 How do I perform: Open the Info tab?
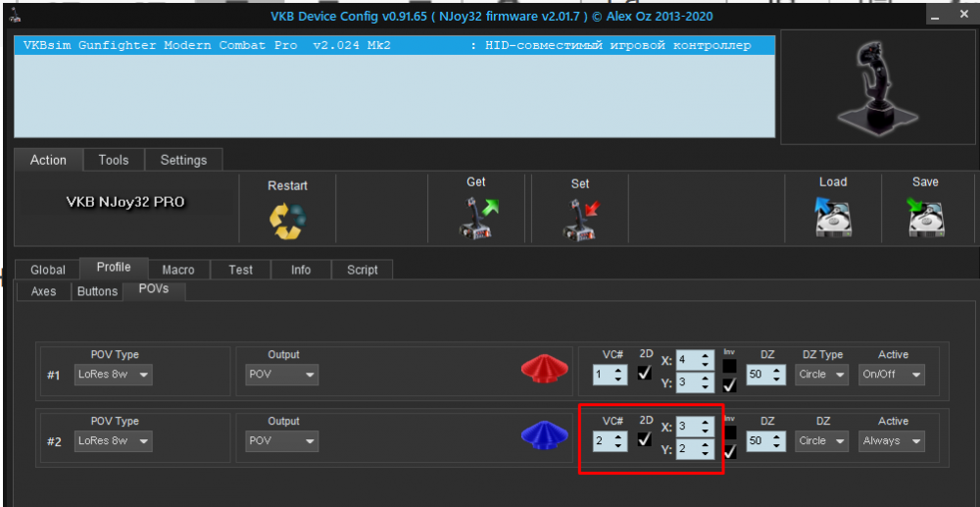(x=301, y=270)
